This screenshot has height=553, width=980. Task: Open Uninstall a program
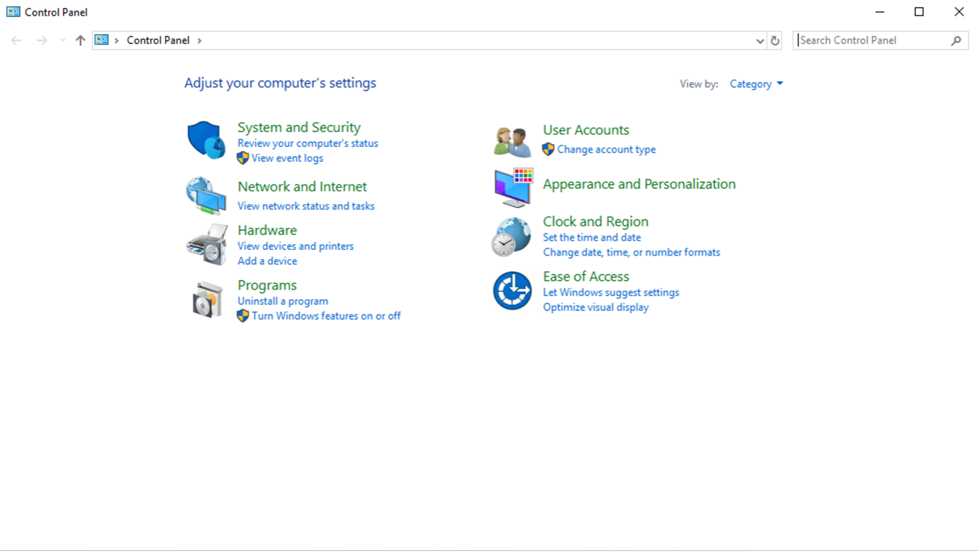(x=282, y=301)
